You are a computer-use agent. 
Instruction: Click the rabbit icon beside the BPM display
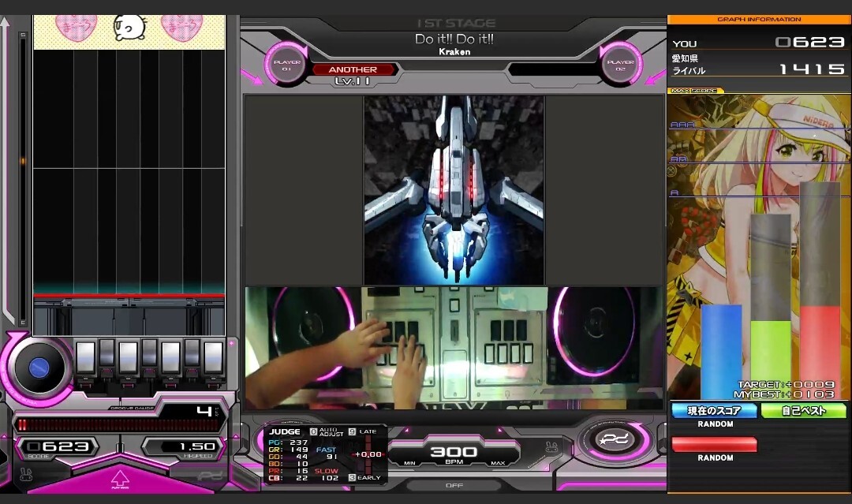551,447
